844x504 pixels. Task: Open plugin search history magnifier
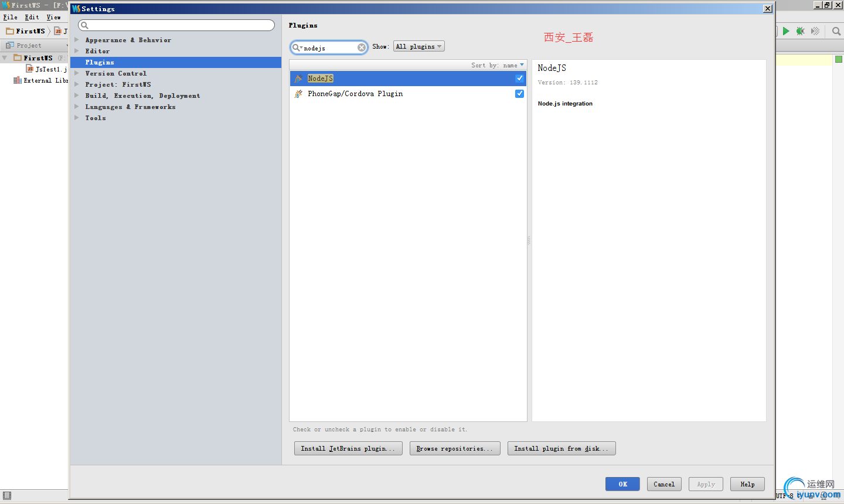click(297, 47)
